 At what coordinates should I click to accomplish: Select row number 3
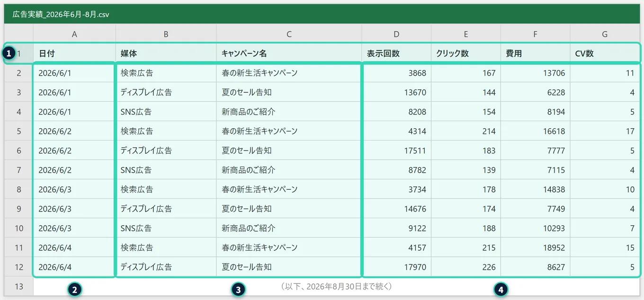[x=19, y=92]
